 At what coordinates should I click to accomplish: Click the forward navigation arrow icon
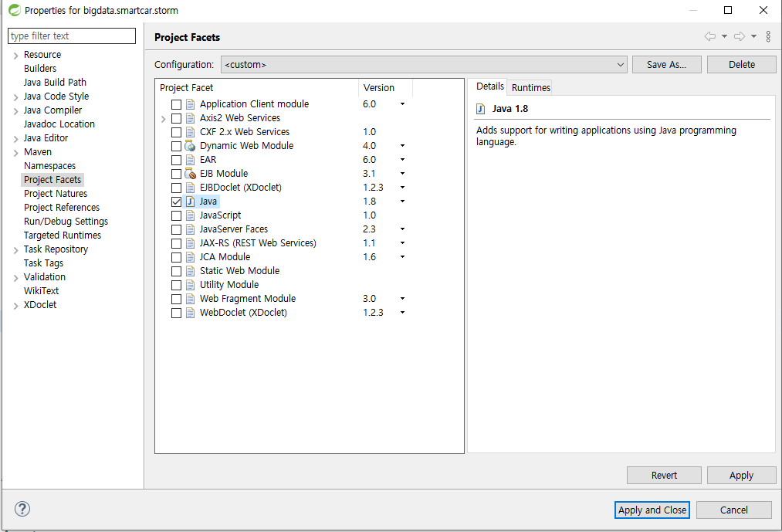click(x=740, y=36)
